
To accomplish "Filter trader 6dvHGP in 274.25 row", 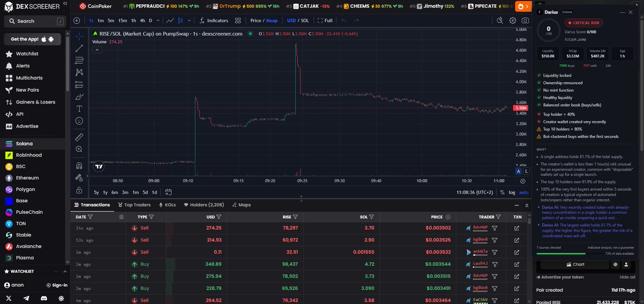I will pyautogui.click(x=495, y=228).
